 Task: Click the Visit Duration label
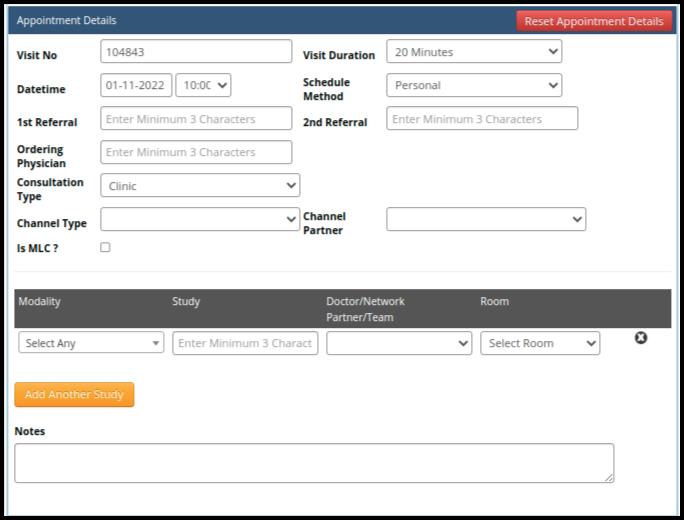tap(339, 55)
